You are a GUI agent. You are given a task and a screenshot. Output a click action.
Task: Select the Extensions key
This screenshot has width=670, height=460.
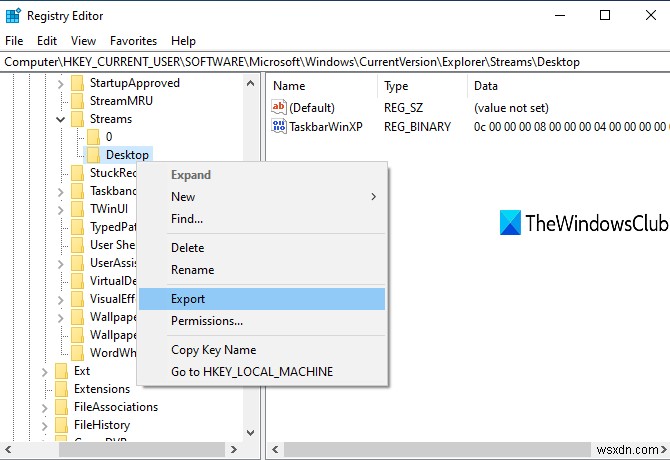click(102, 389)
